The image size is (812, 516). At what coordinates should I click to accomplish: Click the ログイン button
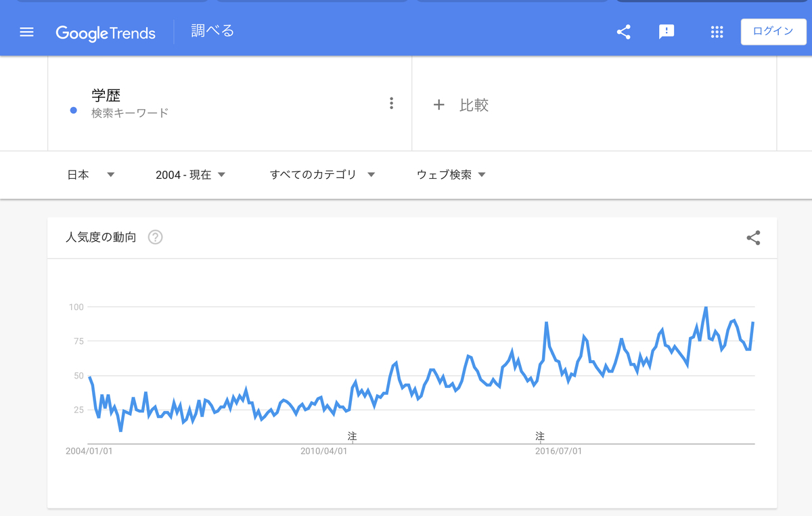point(773,31)
